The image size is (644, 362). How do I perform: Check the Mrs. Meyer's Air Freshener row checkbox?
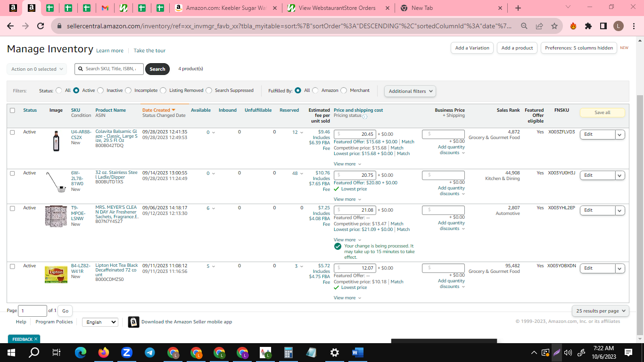click(x=12, y=208)
